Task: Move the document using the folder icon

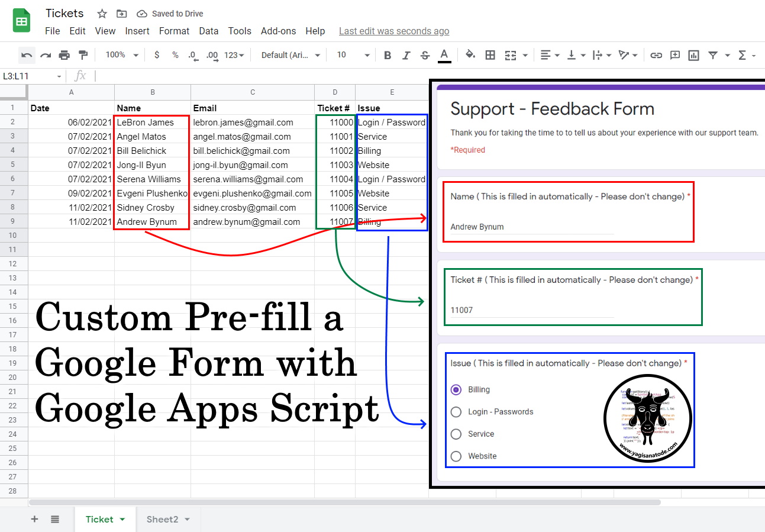Action: click(x=121, y=14)
